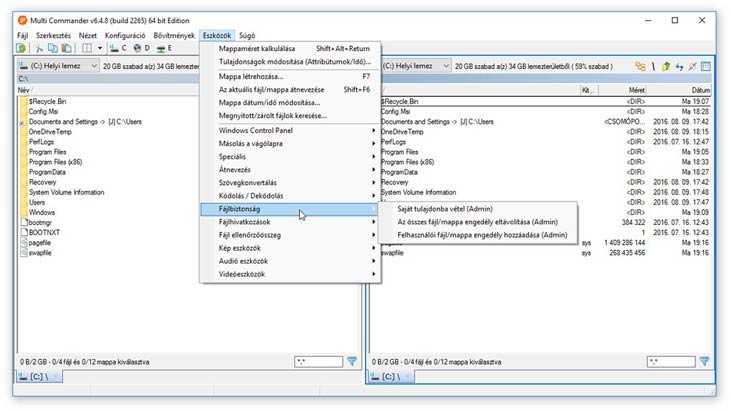
Task: Click the green refresh icon in main toolbar
Action: tap(21, 48)
